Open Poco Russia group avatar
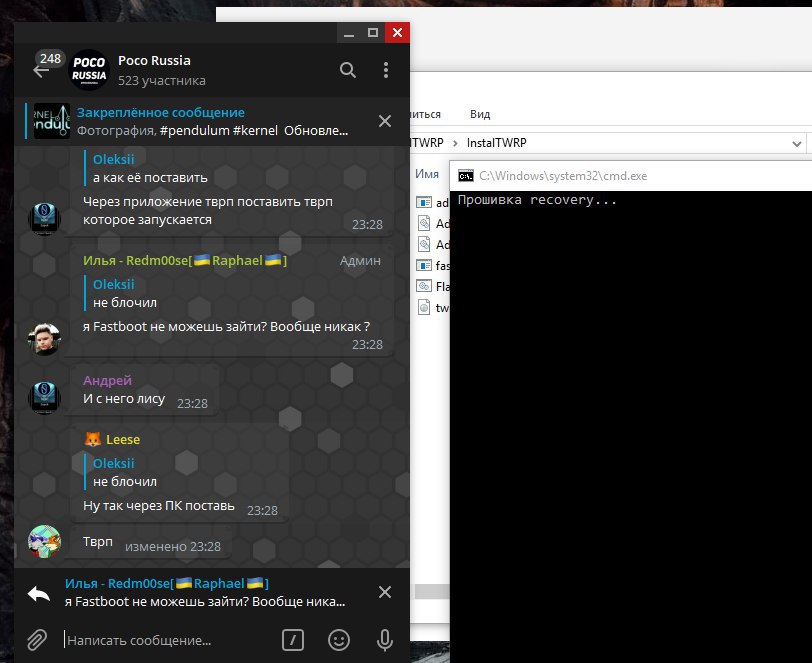The height and width of the screenshot is (663, 812). point(89,70)
